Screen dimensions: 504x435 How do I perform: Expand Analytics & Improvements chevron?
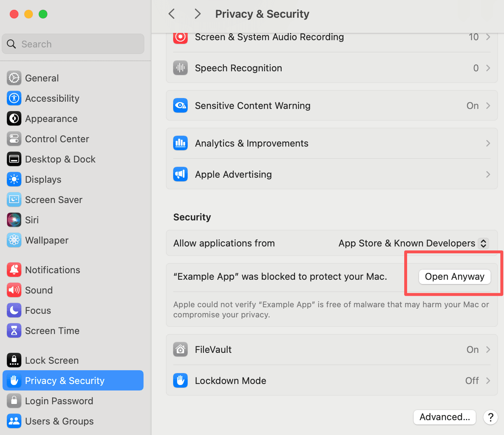pyautogui.click(x=488, y=143)
